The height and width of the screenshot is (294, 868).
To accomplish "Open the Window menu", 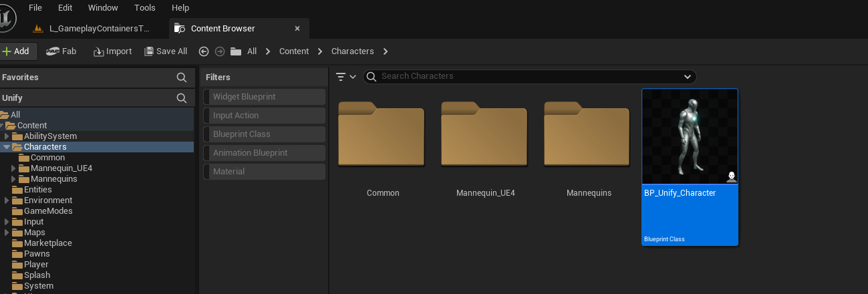I will (x=103, y=8).
